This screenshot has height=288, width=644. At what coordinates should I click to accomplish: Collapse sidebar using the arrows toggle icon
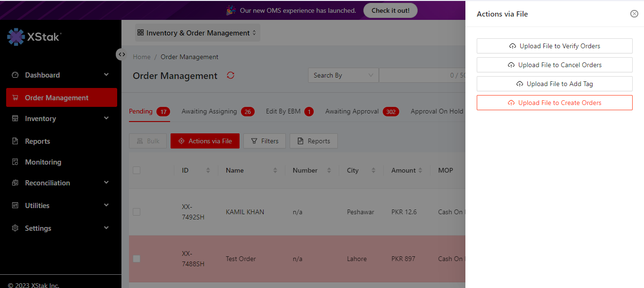tap(122, 54)
